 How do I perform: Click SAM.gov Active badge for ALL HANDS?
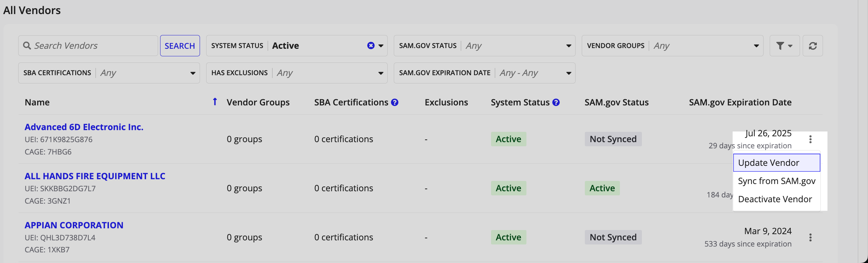tap(602, 188)
